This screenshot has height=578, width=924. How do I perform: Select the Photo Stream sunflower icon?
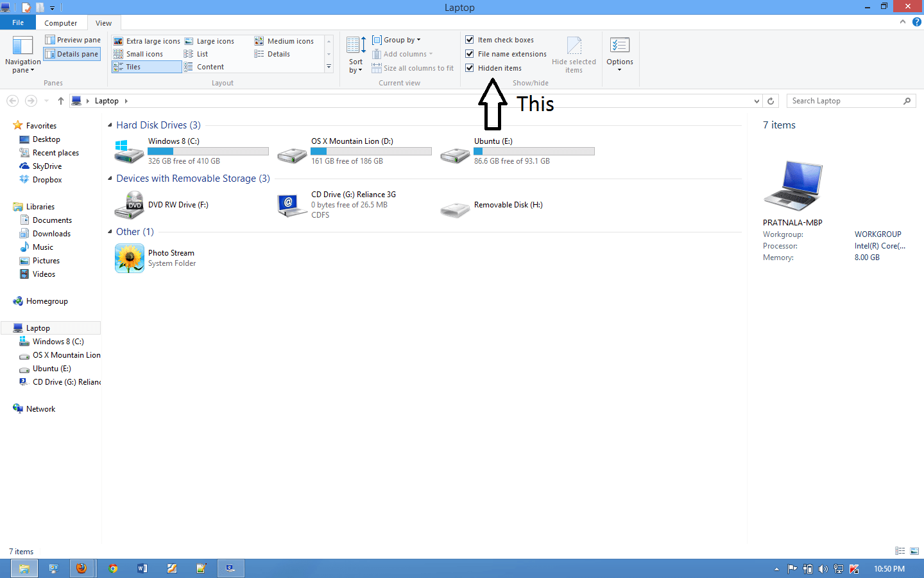[129, 258]
